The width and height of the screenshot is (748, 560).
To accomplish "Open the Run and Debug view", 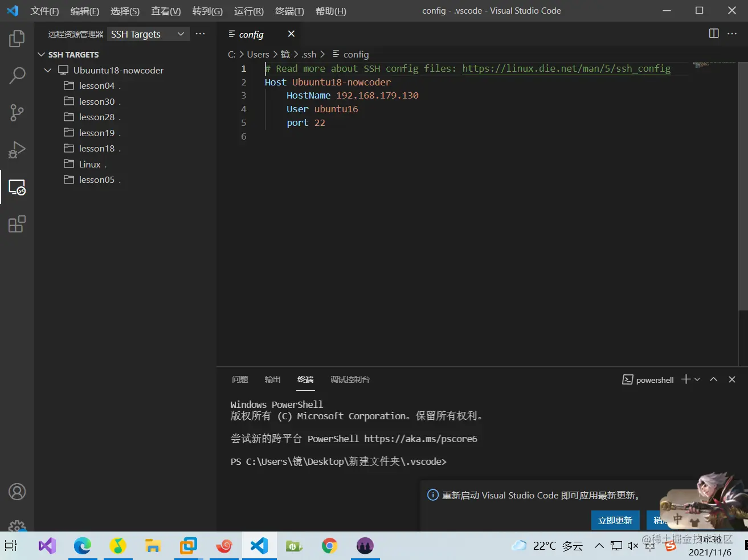I will [x=17, y=150].
